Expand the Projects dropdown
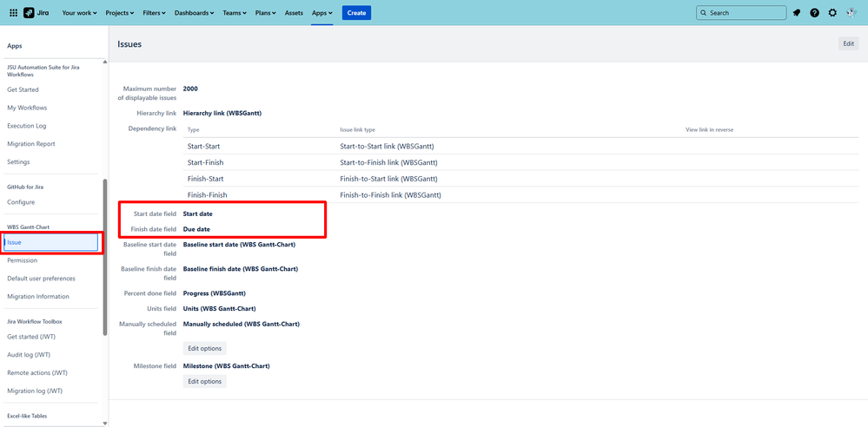 pyautogui.click(x=120, y=13)
